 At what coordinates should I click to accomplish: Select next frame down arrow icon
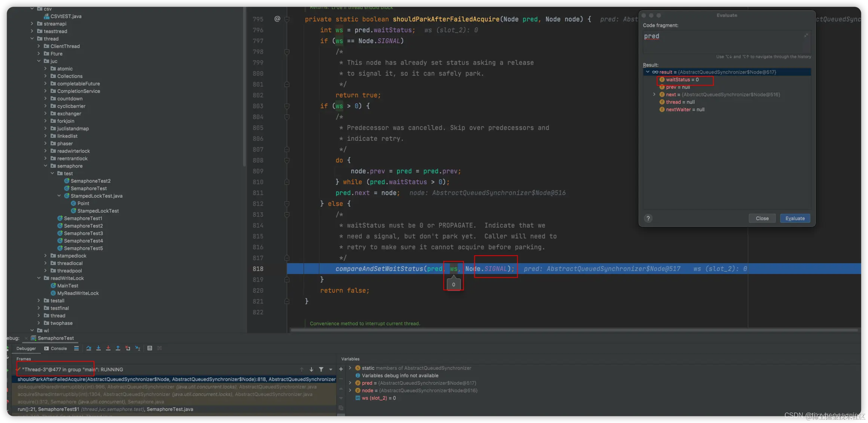pos(311,369)
